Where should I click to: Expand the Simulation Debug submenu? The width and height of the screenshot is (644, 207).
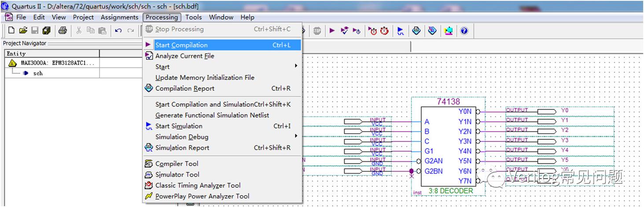pos(222,137)
